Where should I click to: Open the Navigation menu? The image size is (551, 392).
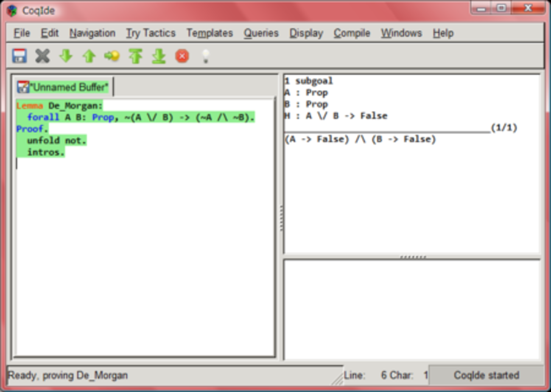pyautogui.click(x=92, y=33)
